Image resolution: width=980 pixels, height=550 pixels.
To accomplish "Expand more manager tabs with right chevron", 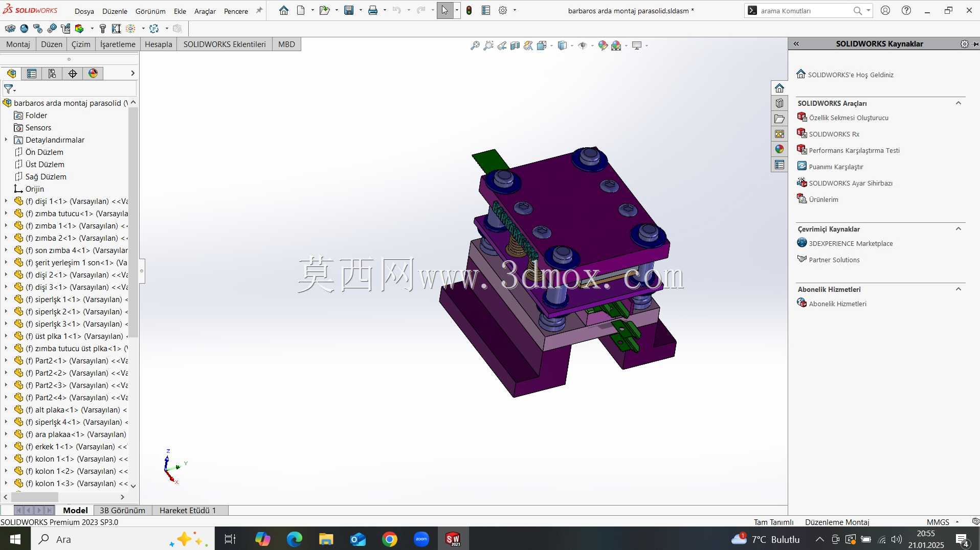I will click(x=132, y=74).
